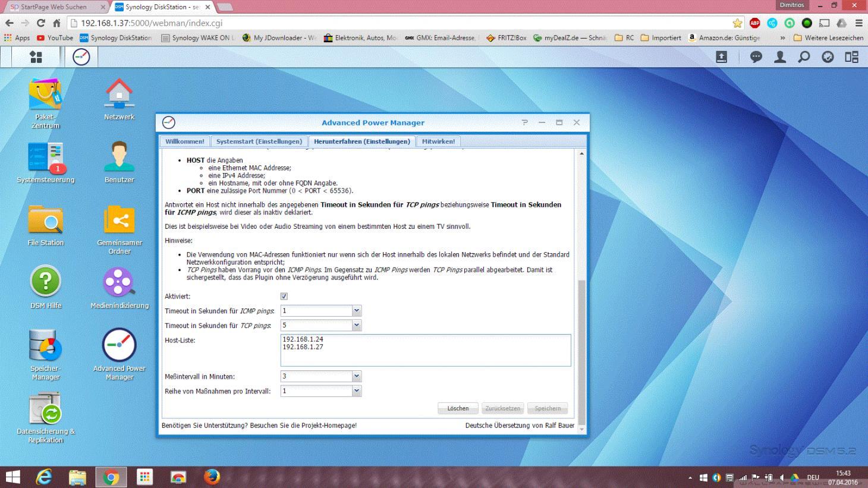Click the AdBlock Plus extension icon
The width and height of the screenshot is (868, 488).
pyautogui.click(x=755, y=23)
